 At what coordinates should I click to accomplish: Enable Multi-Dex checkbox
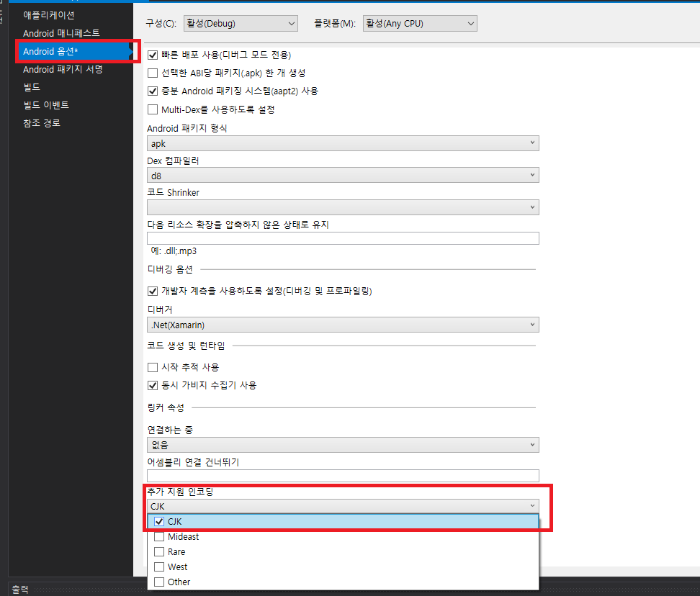coord(153,109)
